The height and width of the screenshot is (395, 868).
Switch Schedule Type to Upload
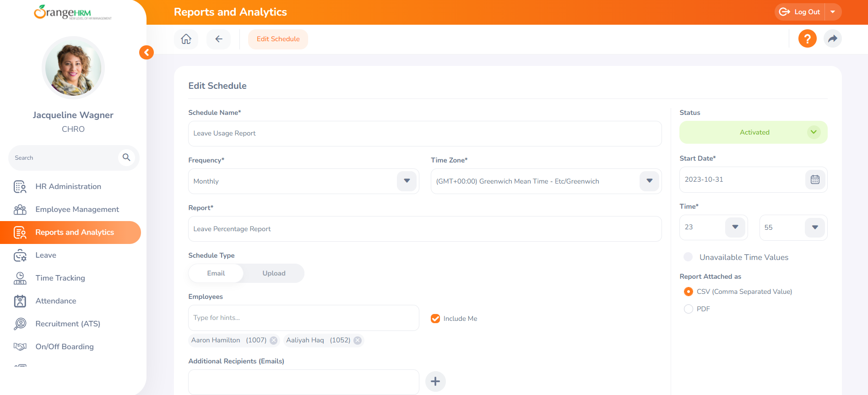tap(274, 273)
